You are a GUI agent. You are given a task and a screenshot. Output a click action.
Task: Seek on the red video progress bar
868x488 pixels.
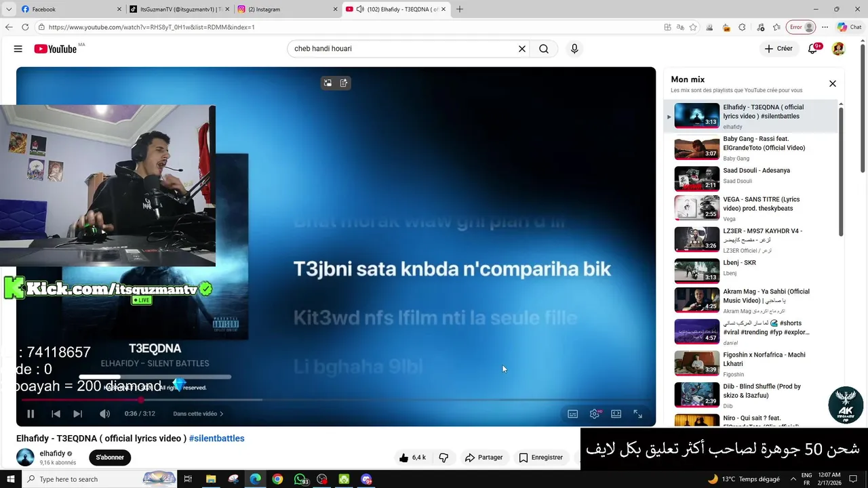[336, 400]
